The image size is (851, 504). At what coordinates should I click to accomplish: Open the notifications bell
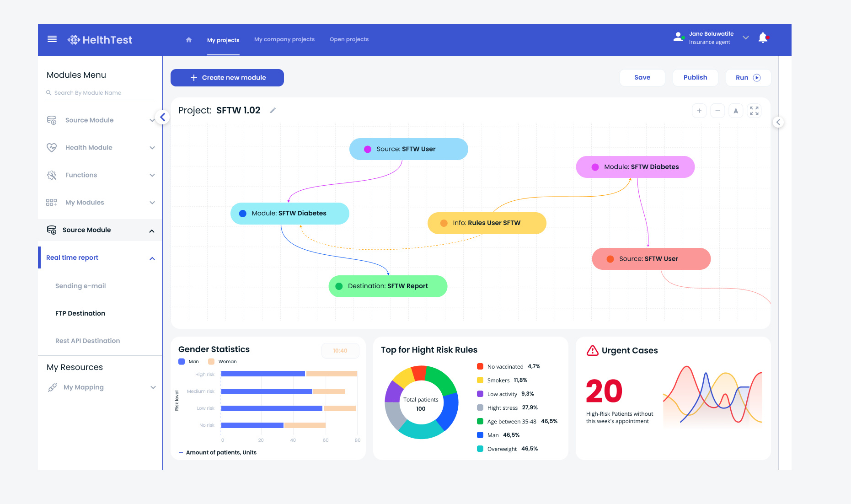coord(763,38)
